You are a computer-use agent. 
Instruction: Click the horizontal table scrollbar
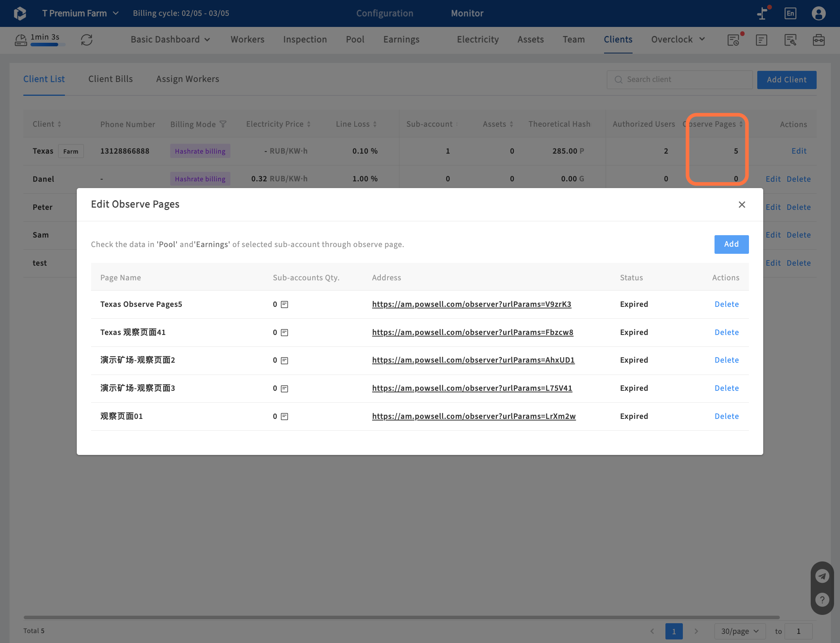pyautogui.click(x=401, y=617)
